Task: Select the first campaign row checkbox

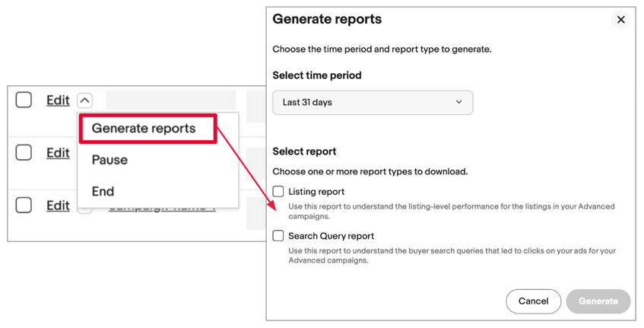Action: coord(24,100)
